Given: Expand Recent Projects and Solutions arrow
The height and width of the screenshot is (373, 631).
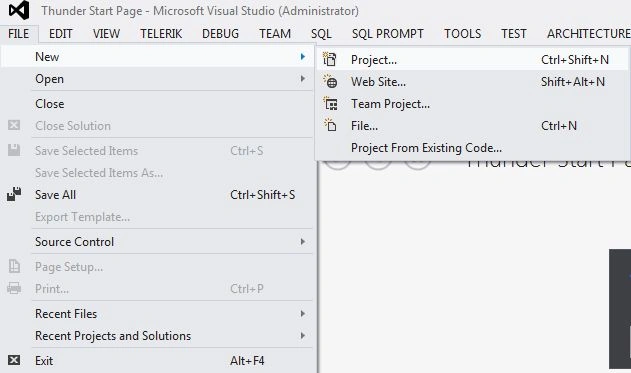Looking at the screenshot, I should point(303,336).
